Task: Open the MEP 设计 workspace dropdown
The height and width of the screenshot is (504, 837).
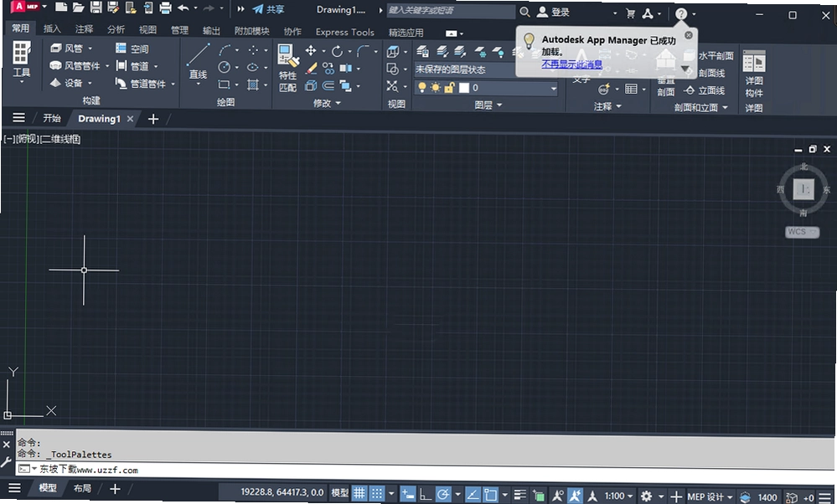Action: (x=710, y=496)
